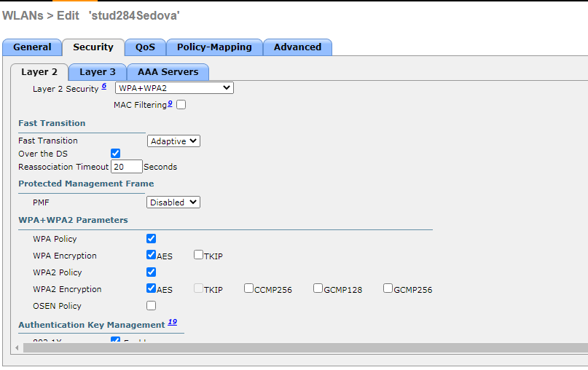Click the 'WPA+WPA2 Parameters' section heading
Image resolution: width=588 pixels, height=370 pixels.
pos(73,220)
